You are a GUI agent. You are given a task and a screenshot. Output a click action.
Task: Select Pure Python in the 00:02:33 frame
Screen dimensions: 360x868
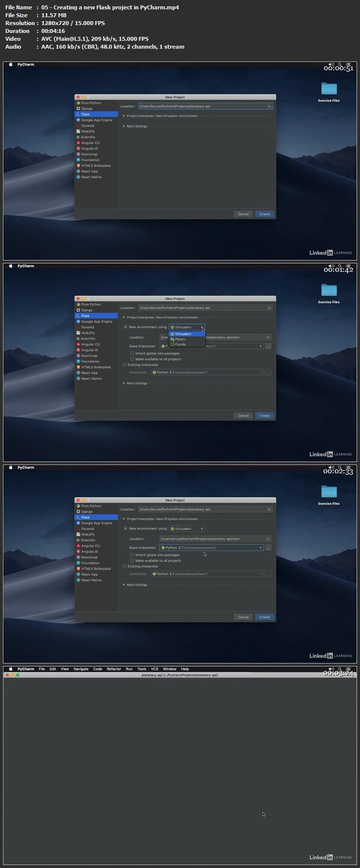[x=91, y=506]
